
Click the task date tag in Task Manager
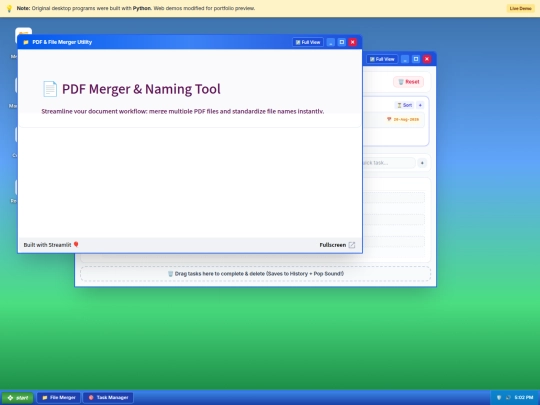[x=403, y=119]
